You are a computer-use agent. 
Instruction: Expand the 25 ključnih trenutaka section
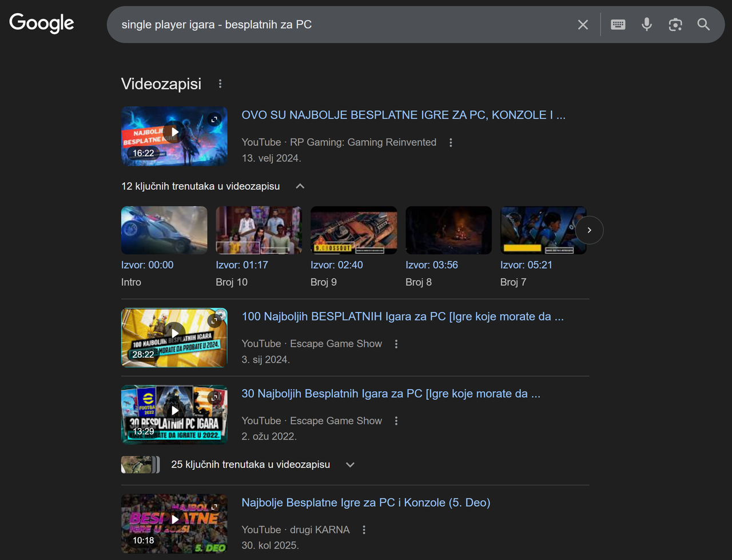click(x=351, y=465)
